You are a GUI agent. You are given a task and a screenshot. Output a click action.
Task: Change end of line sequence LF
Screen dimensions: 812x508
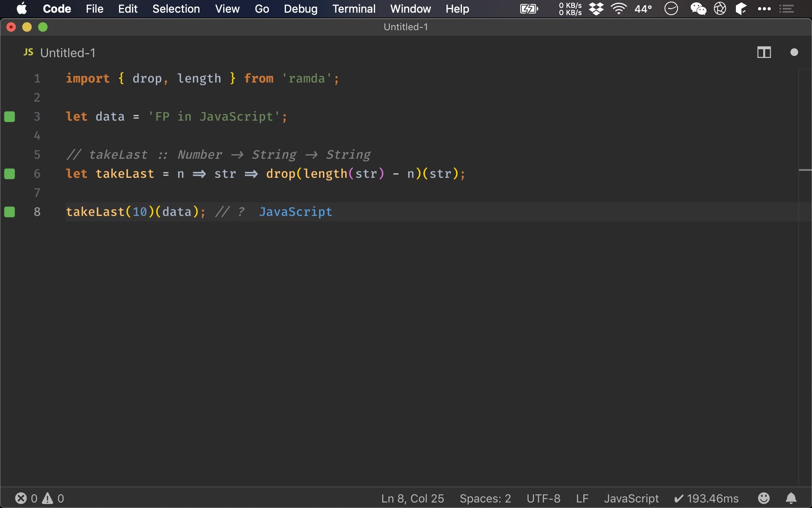click(582, 498)
